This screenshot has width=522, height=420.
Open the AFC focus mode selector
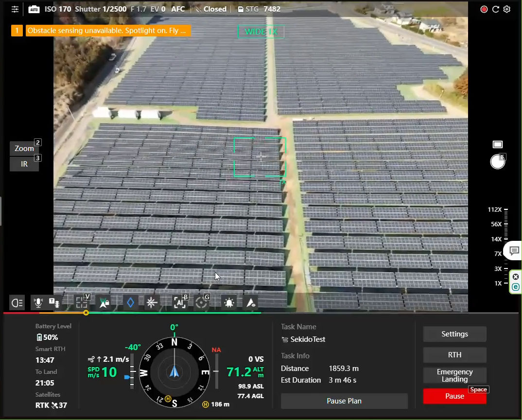178,9
